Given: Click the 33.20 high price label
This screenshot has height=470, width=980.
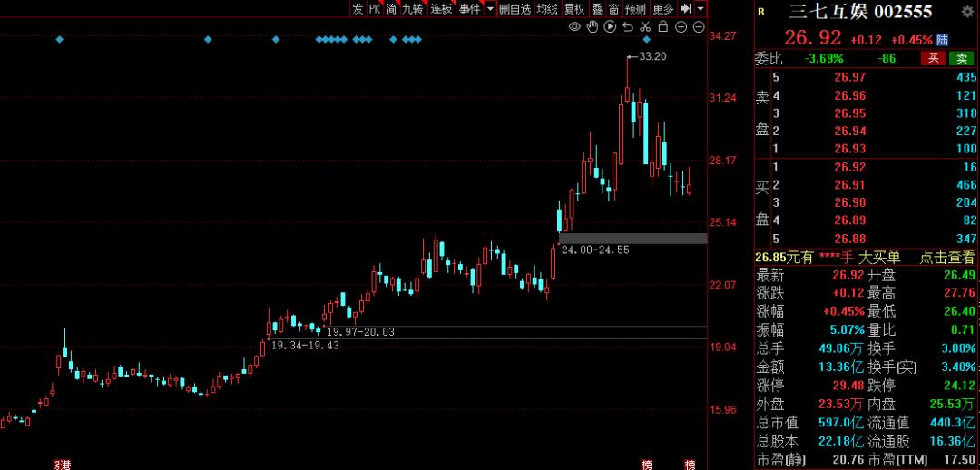Looking at the screenshot, I should [653, 56].
